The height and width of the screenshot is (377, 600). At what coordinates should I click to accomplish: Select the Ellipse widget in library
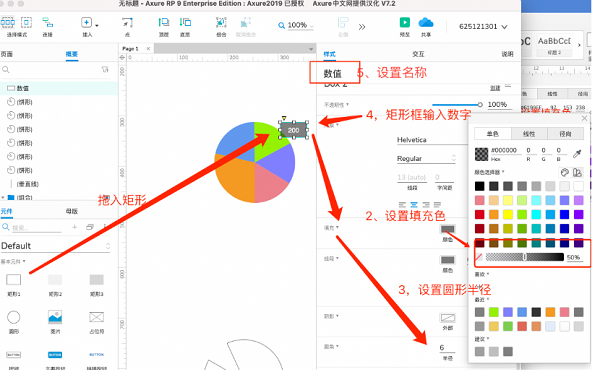point(14,317)
